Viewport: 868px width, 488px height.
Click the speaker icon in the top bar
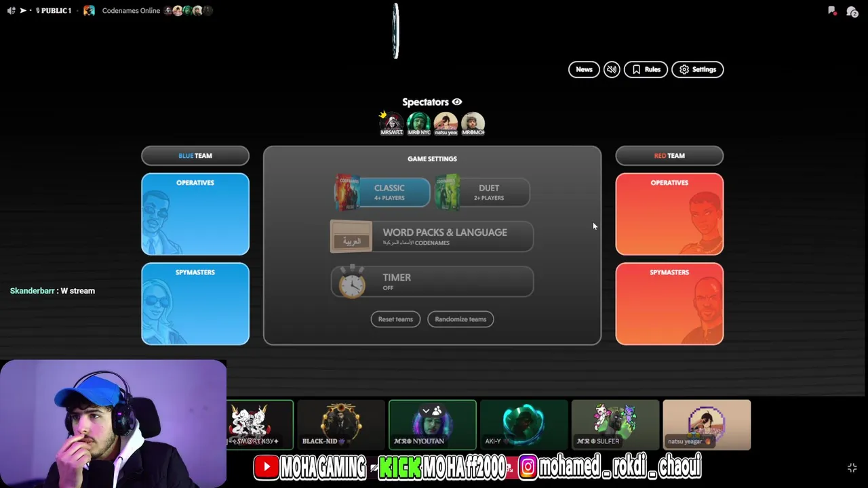pyautogui.click(x=11, y=10)
